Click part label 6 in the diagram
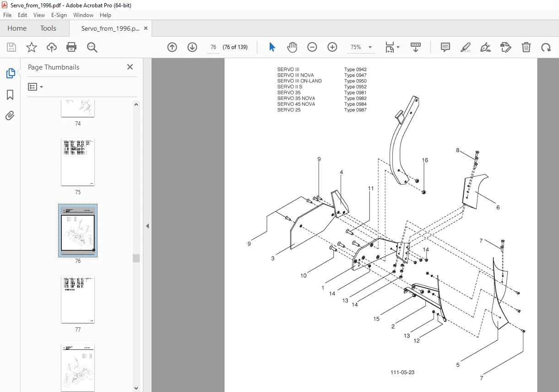 (x=498, y=207)
